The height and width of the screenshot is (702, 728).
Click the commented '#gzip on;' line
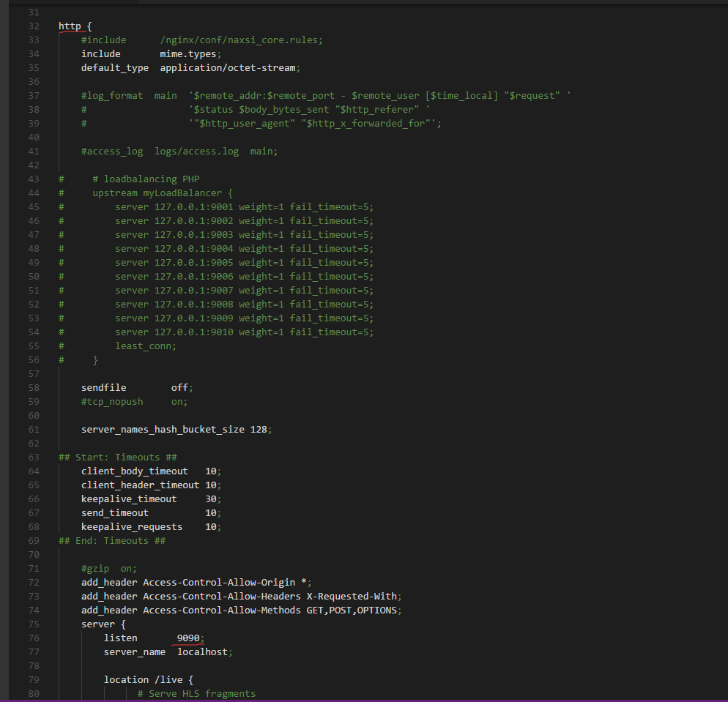(x=109, y=569)
